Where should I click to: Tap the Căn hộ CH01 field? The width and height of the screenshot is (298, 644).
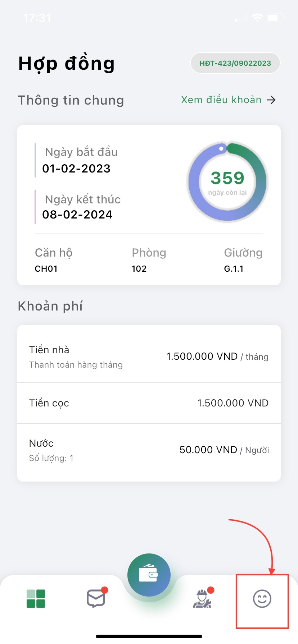pos(53,260)
